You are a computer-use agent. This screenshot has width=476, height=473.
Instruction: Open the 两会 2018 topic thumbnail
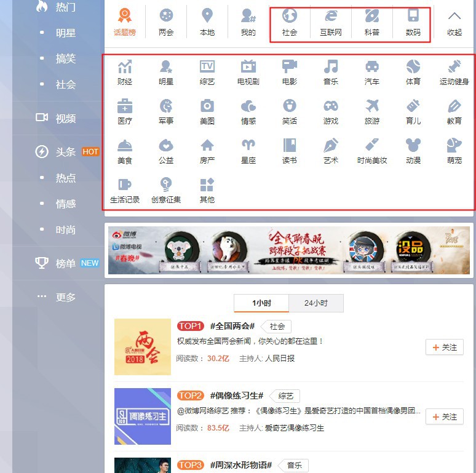tap(143, 347)
